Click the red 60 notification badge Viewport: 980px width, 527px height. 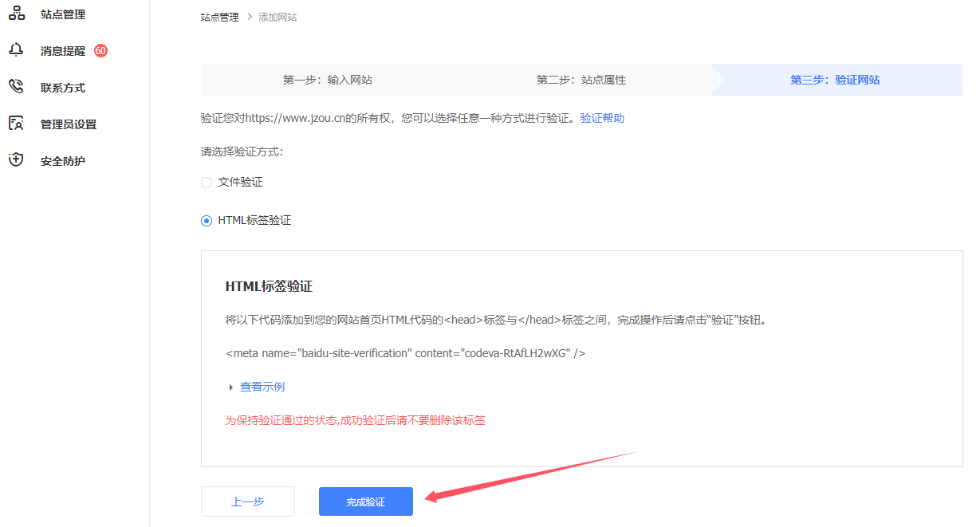100,50
